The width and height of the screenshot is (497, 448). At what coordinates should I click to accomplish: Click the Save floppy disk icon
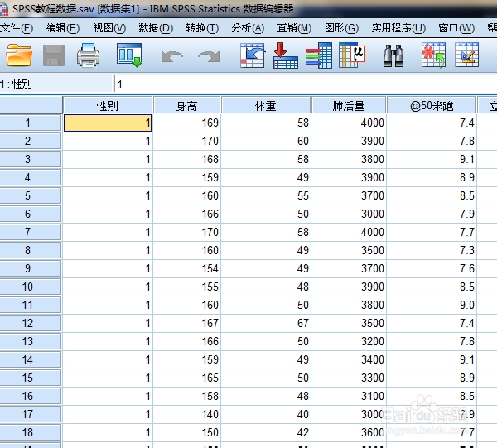click(x=54, y=55)
